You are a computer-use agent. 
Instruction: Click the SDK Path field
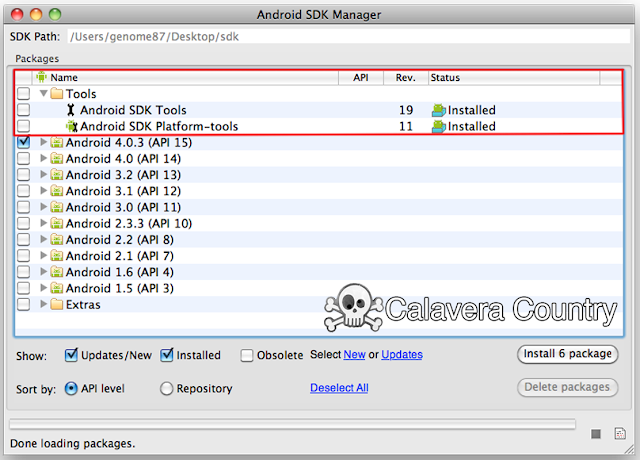(349, 36)
